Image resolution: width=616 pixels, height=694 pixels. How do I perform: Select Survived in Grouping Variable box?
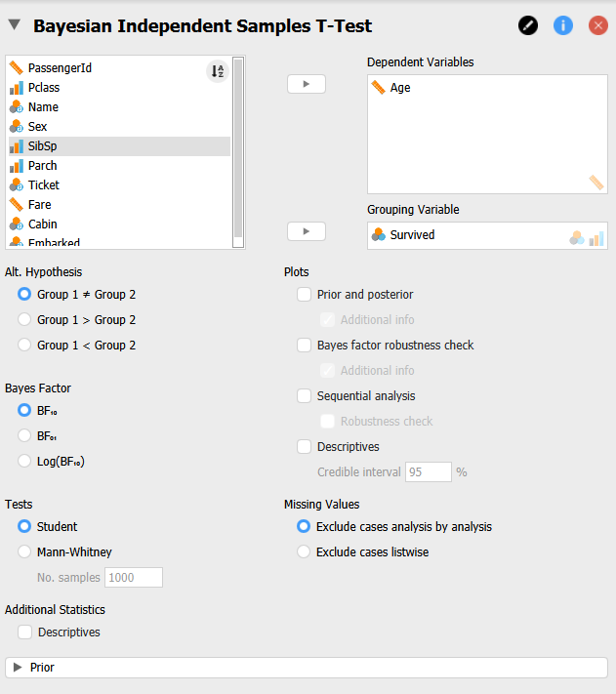[412, 235]
